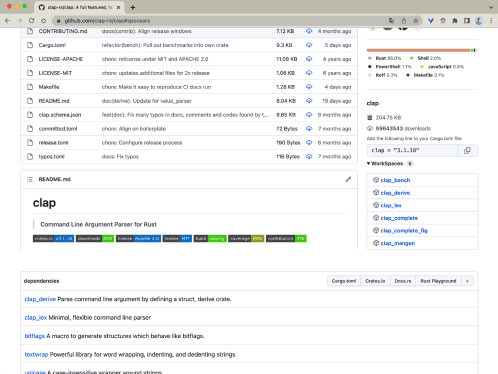Open the typos.toml file

pos(51,157)
